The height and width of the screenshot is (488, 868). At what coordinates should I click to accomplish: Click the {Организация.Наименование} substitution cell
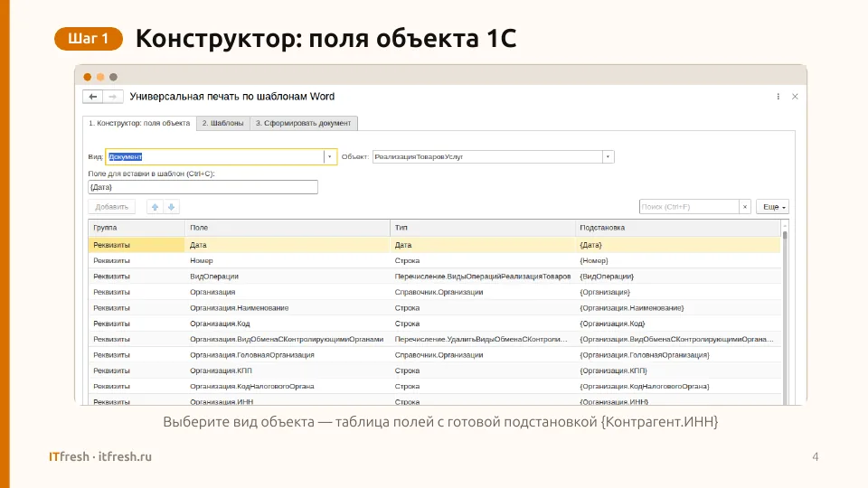[677, 308]
